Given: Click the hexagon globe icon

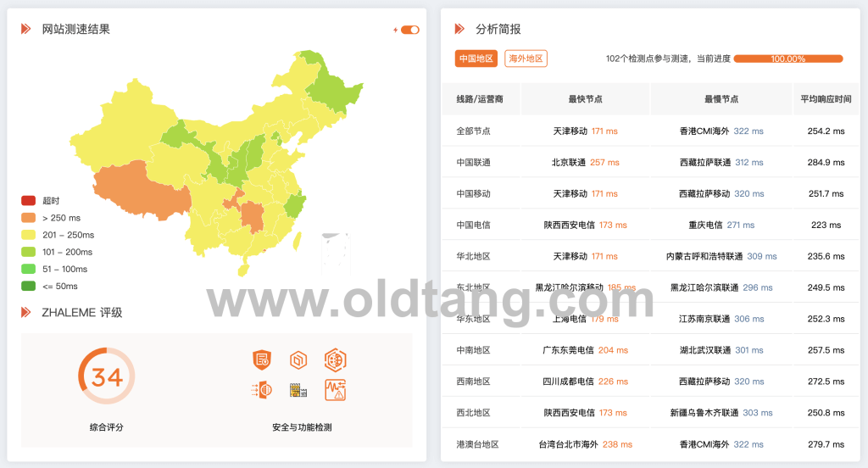Looking at the screenshot, I should pos(336,360).
